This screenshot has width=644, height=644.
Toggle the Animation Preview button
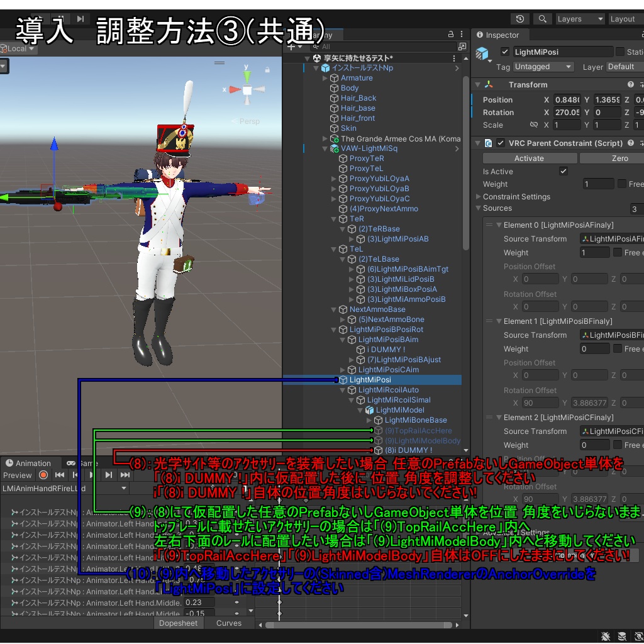pos(17,475)
